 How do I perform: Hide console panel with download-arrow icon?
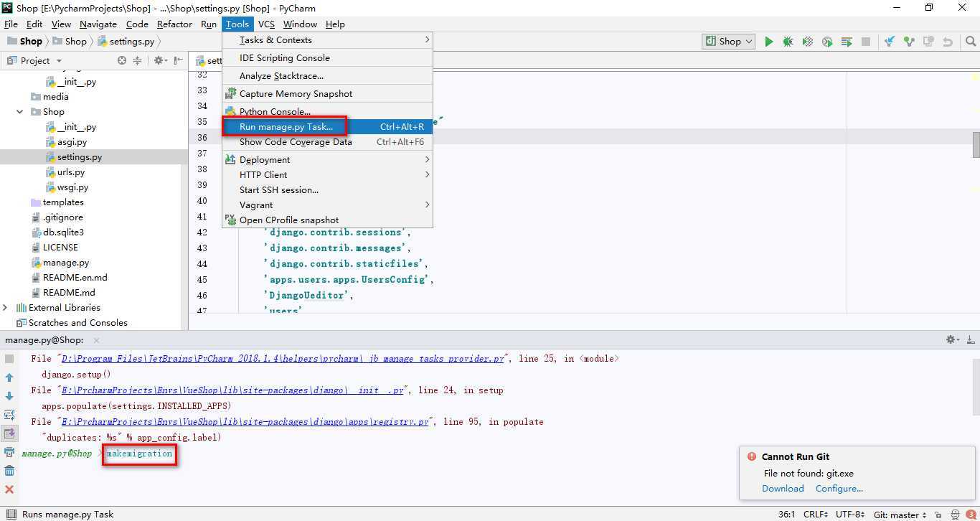(x=970, y=340)
